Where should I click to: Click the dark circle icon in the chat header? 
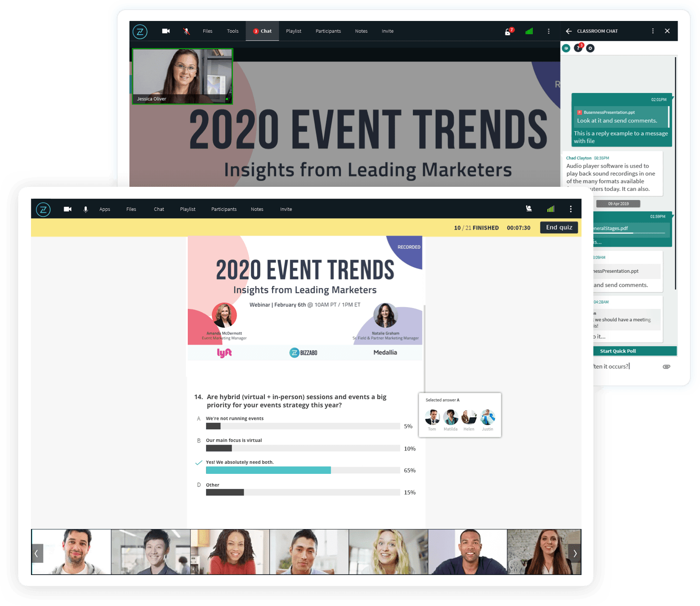[x=590, y=48]
